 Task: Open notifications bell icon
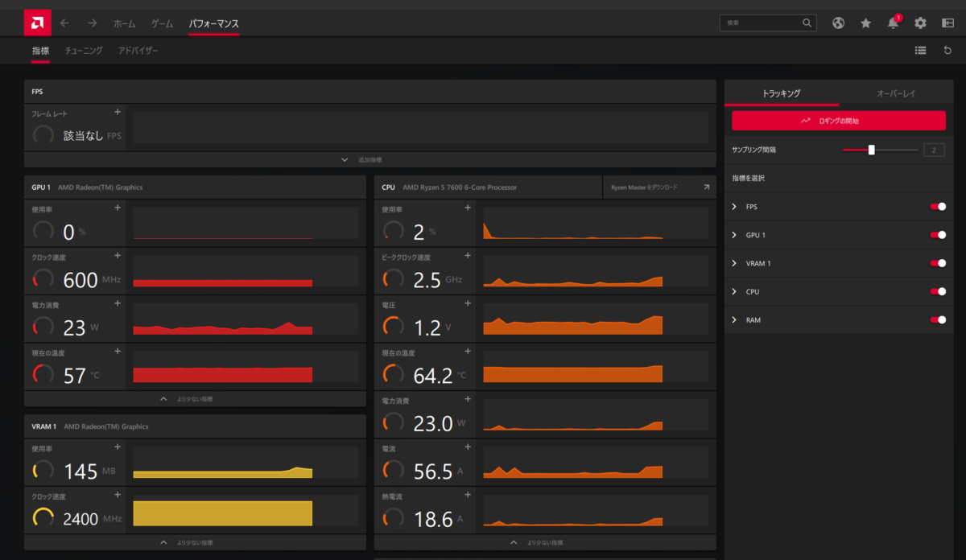click(894, 23)
